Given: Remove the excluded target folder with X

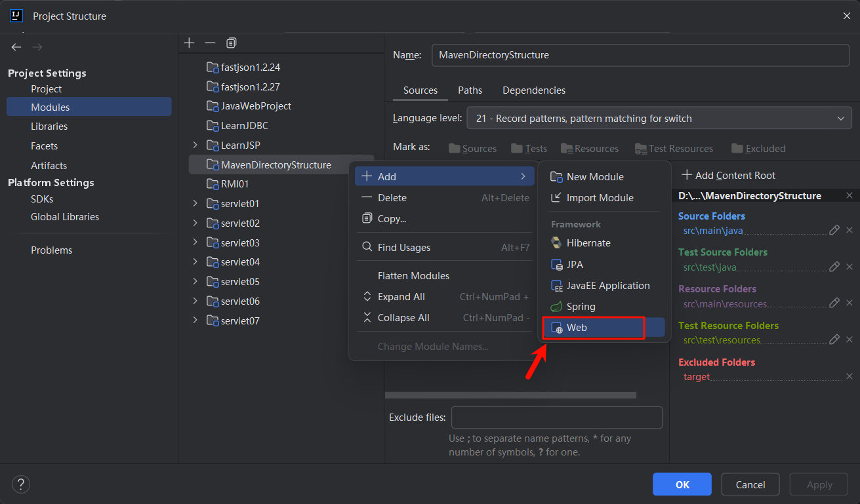Looking at the screenshot, I should [x=850, y=376].
